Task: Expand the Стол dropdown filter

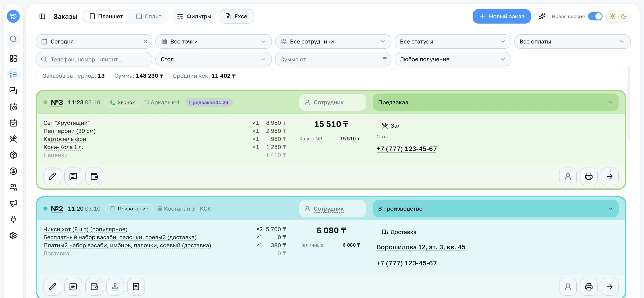Action: click(x=214, y=59)
